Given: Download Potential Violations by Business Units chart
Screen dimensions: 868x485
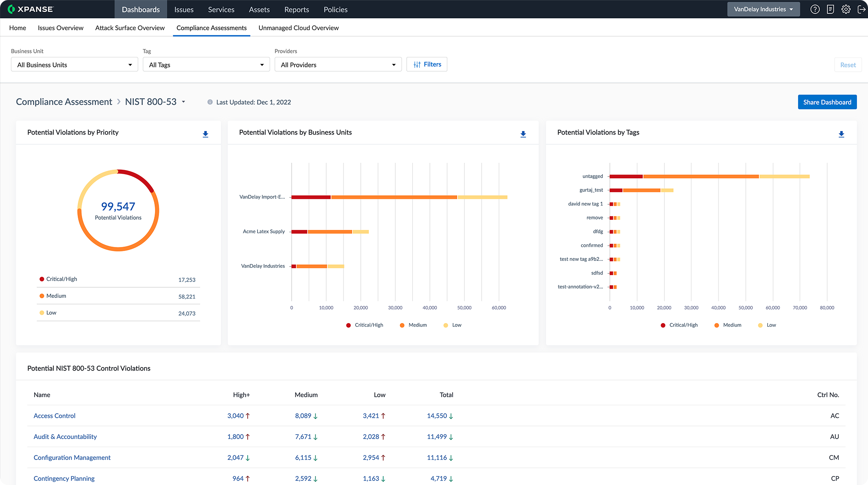Looking at the screenshot, I should (523, 134).
